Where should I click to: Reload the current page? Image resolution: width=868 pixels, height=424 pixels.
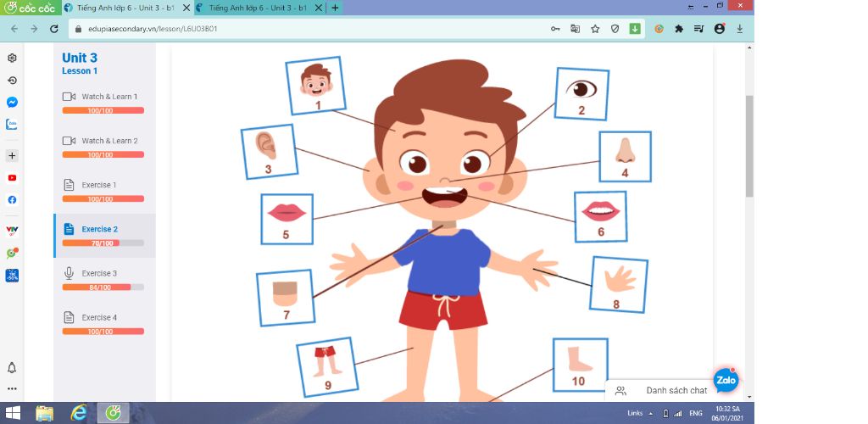[53, 29]
